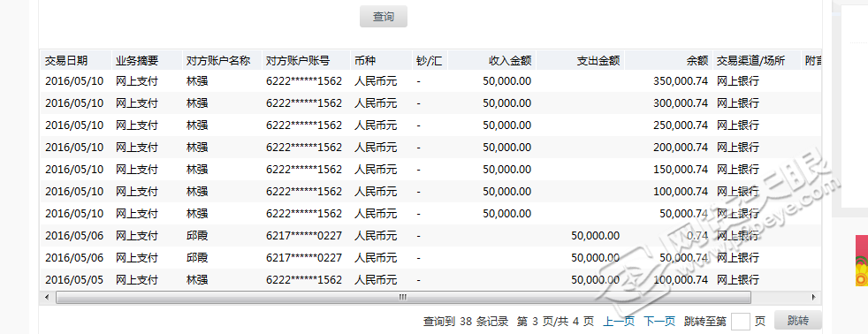This screenshot has height=334, width=868.
Task: Click 邱雨 in the 0.74 balance row
Action: point(197,236)
